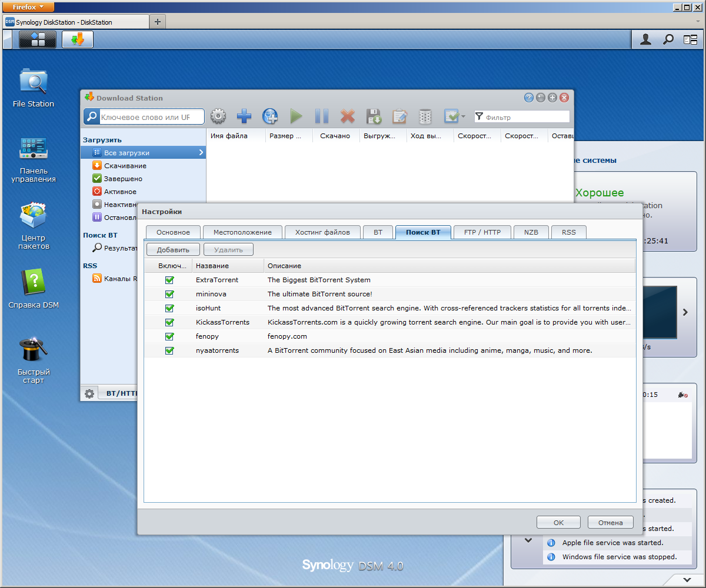Viewport: 706px width, 588px height.
Task: Open the pilot view windows icon
Action: [x=690, y=39]
